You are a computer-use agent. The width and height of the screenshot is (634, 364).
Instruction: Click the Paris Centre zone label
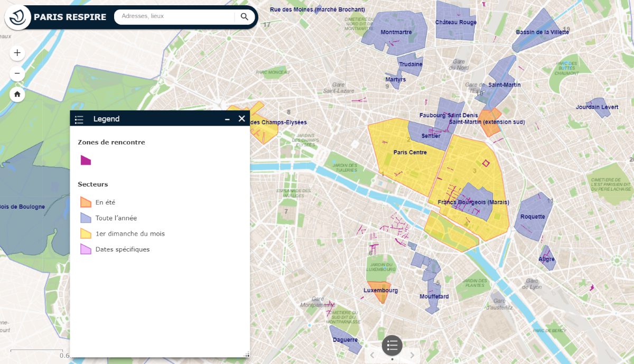tap(409, 152)
